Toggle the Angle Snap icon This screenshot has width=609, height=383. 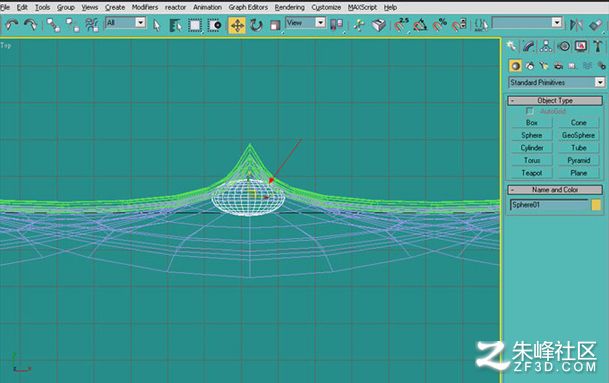click(x=420, y=25)
